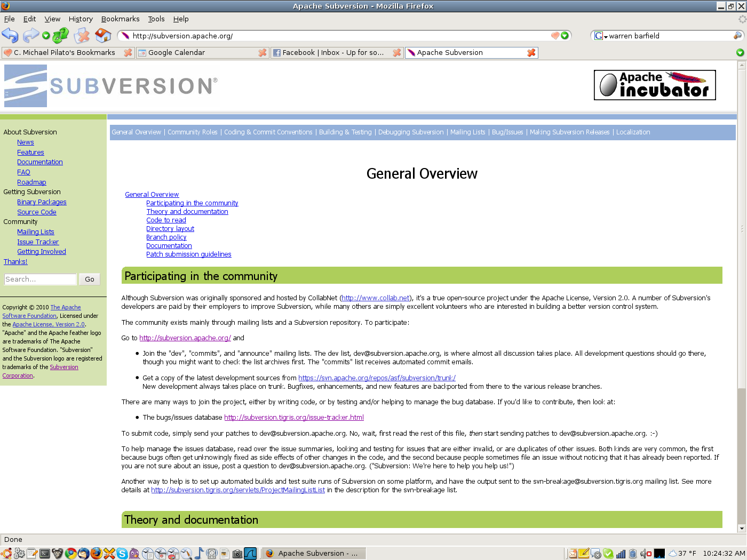This screenshot has width=747, height=560.
Task: Open the 37 °F weather applet
Action: pos(682,554)
